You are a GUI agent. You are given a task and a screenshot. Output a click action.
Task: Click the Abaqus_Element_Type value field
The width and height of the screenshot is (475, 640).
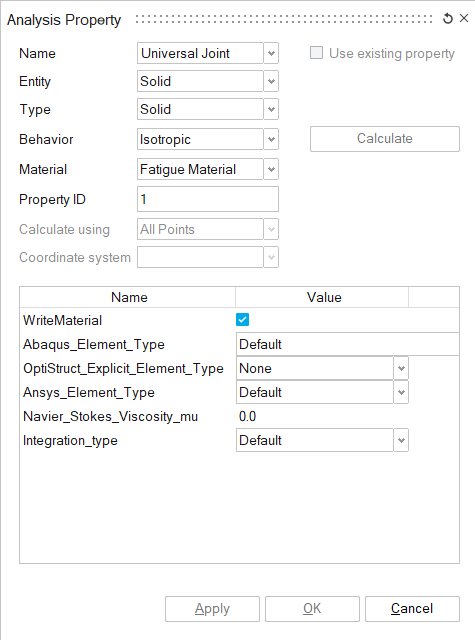pyautogui.click(x=348, y=344)
